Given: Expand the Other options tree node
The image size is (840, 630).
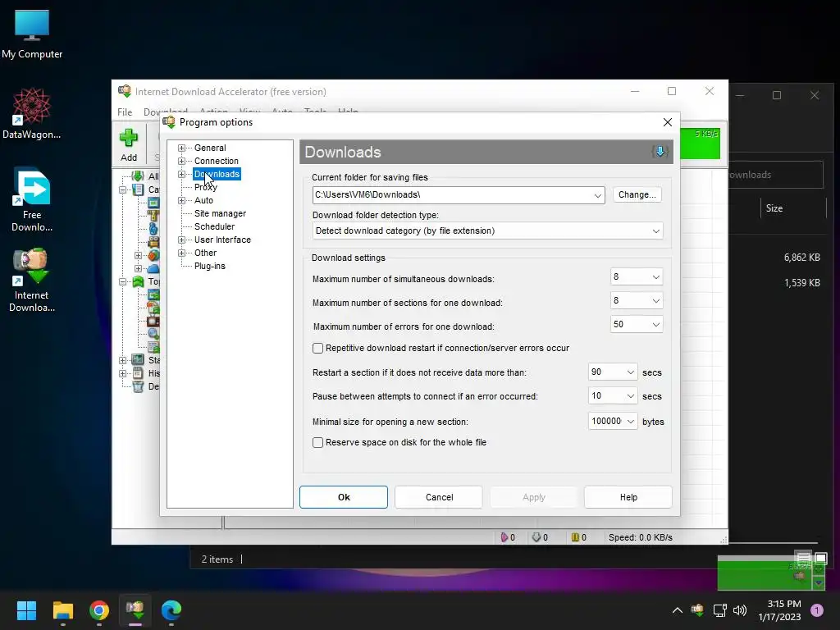Looking at the screenshot, I should point(181,253).
